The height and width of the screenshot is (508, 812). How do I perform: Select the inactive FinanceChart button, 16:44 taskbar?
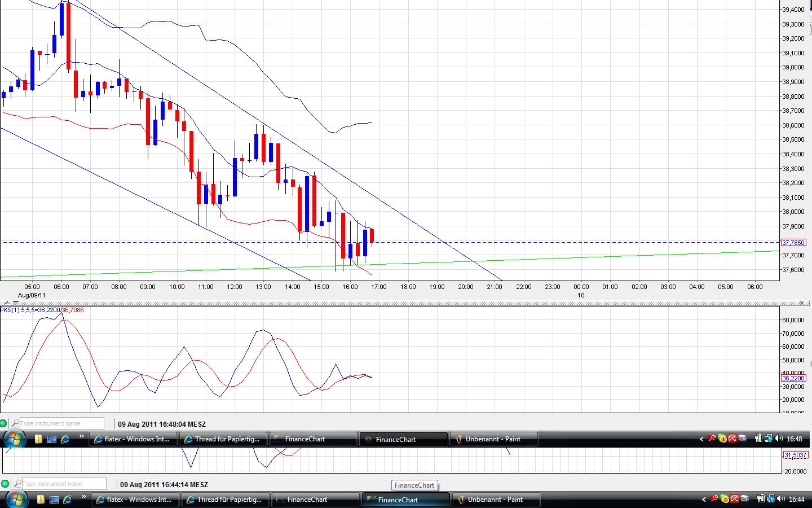pos(316,500)
